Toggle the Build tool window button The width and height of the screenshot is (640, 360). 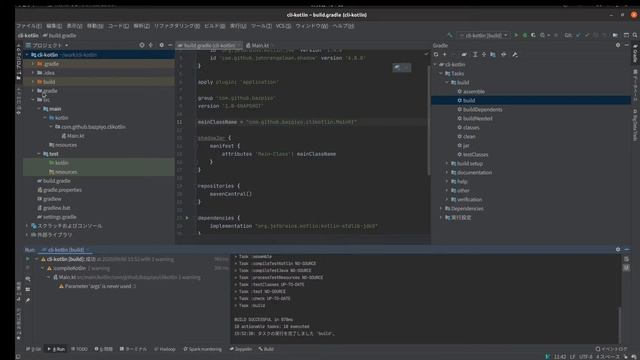pyautogui.click(x=266, y=349)
